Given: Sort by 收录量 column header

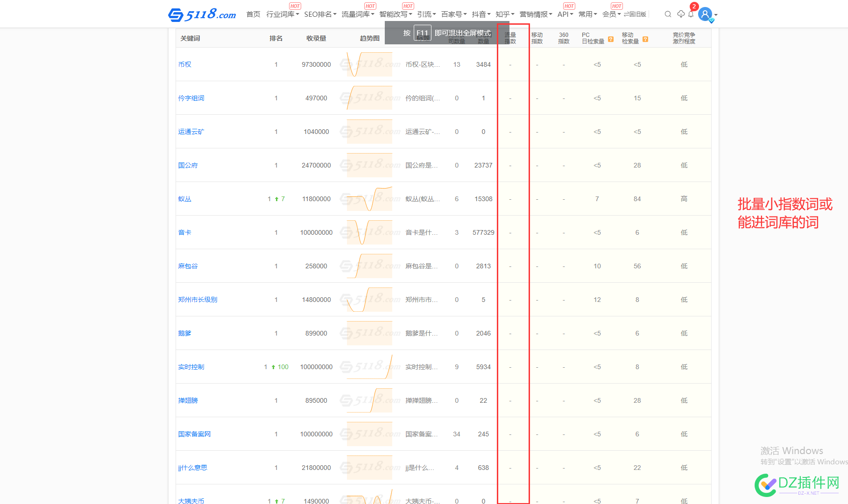Looking at the screenshot, I should (x=316, y=38).
